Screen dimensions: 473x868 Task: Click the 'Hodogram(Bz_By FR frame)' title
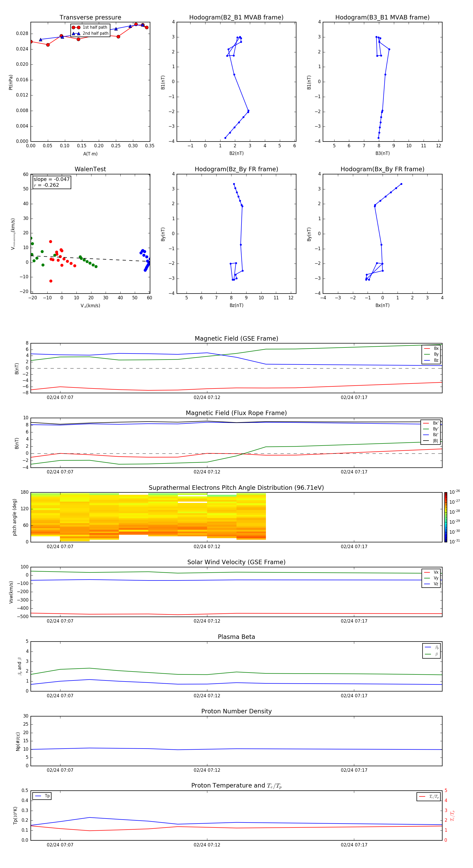click(x=236, y=169)
